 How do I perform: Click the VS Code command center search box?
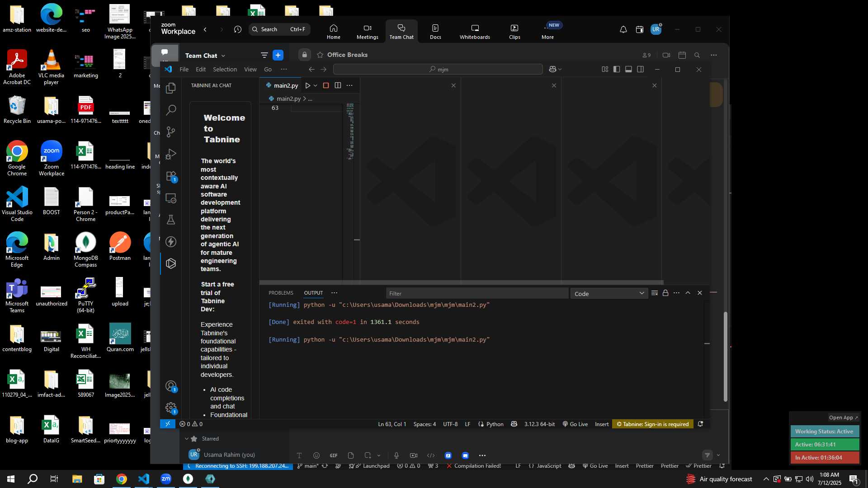point(438,69)
